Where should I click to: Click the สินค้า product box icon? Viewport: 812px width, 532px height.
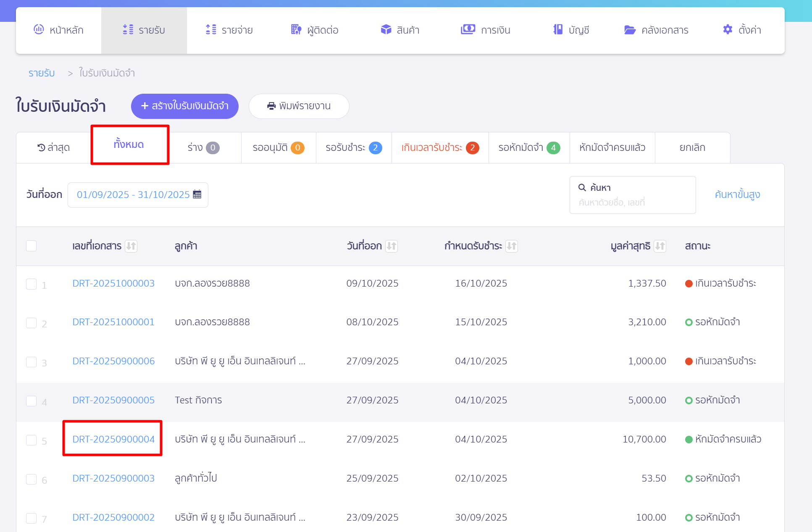pos(386,29)
